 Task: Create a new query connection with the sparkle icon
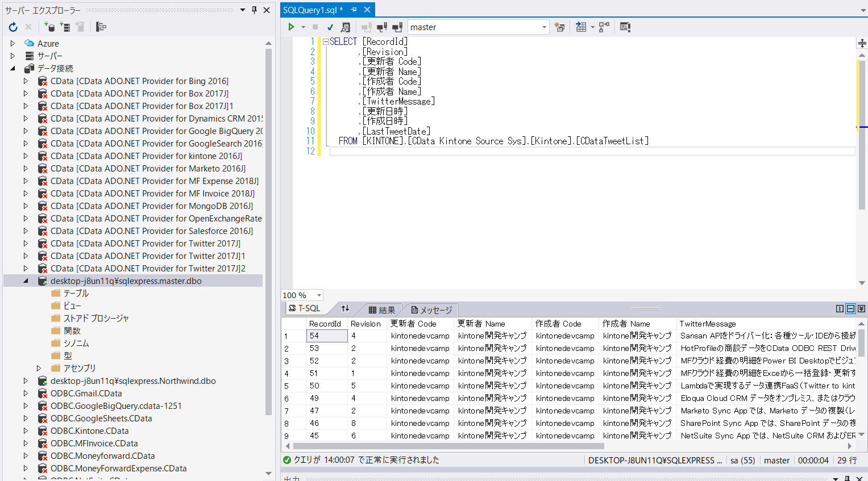[x=559, y=27]
